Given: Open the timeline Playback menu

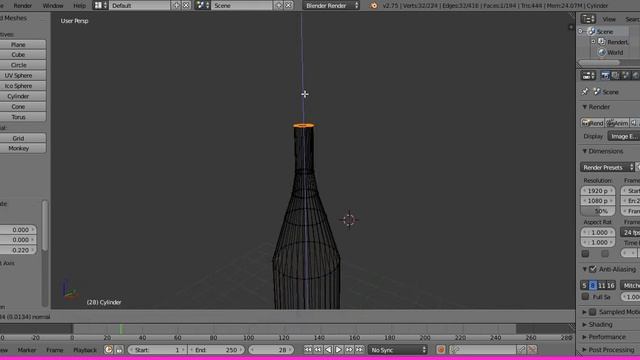Looking at the screenshot, I should coord(85,350).
